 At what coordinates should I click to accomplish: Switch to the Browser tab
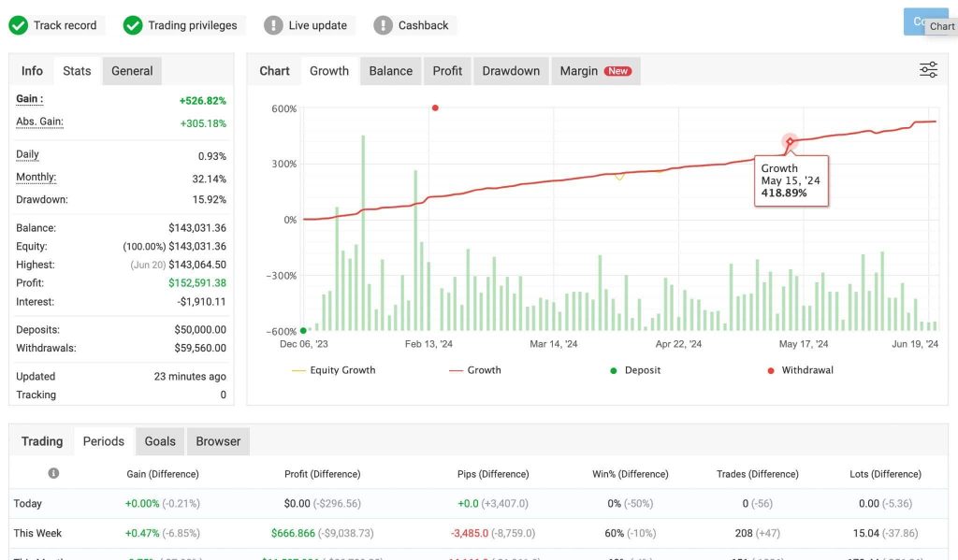tap(218, 441)
